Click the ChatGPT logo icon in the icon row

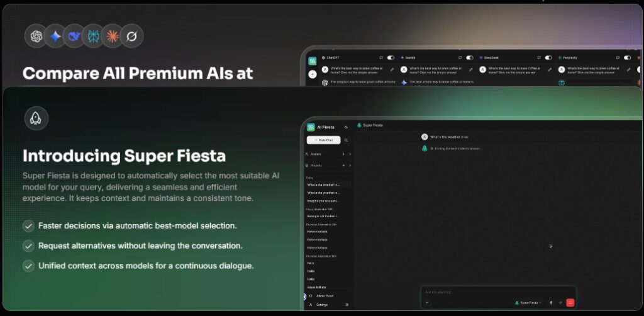[36, 36]
